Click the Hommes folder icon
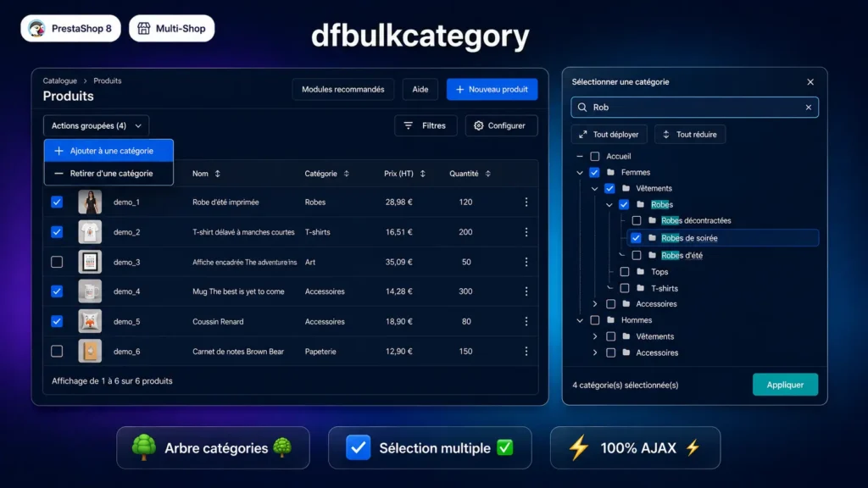The width and height of the screenshot is (868, 488). click(610, 319)
